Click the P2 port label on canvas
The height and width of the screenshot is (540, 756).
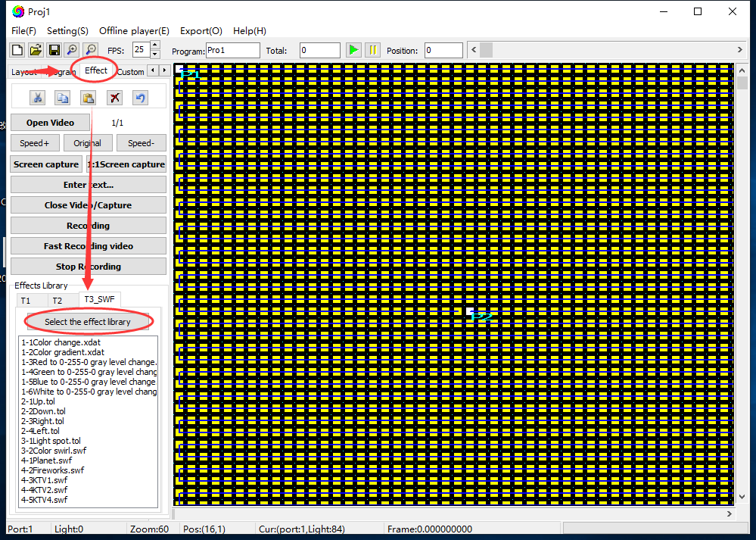[481, 317]
